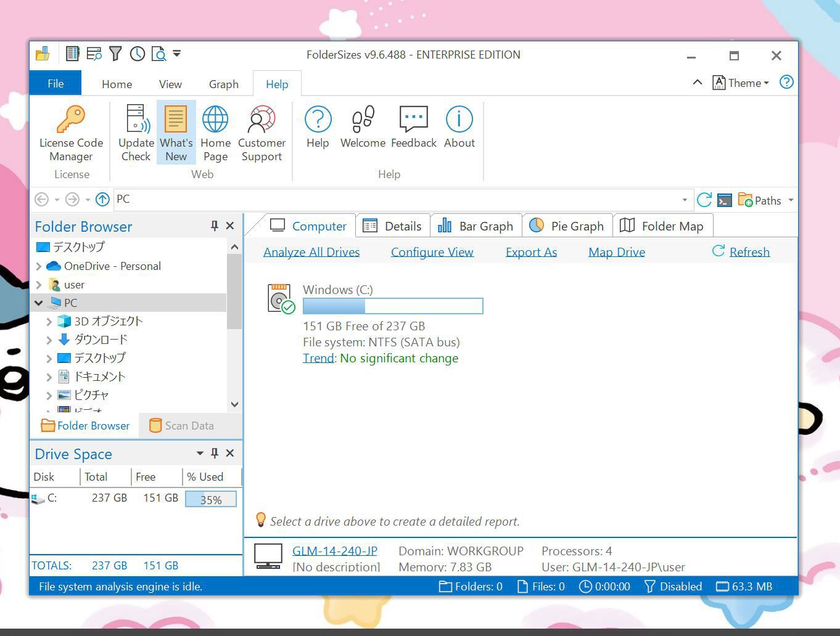Screen dimensions: 840x636
Task: Click the forward navigation arrow
Action: [x=72, y=199]
